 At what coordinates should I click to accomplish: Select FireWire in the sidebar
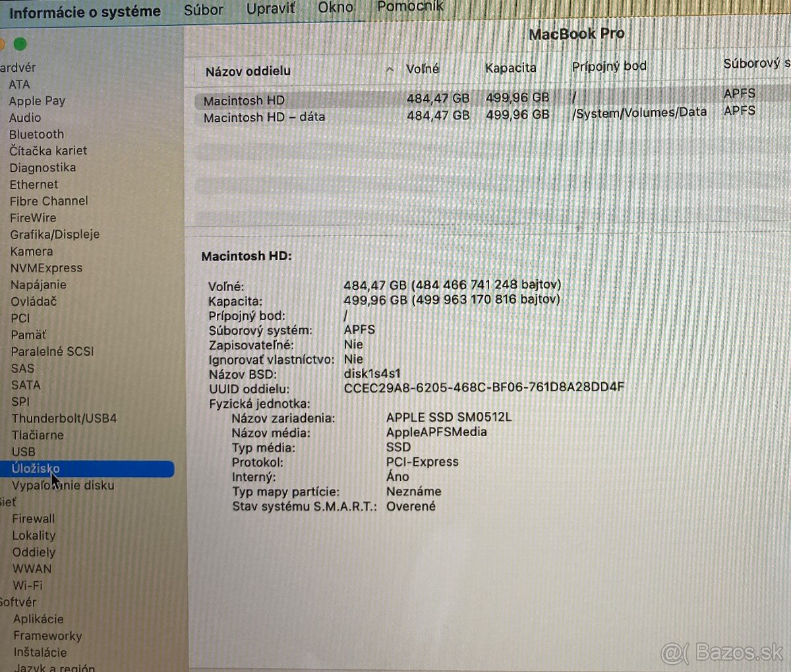click(x=33, y=217)
